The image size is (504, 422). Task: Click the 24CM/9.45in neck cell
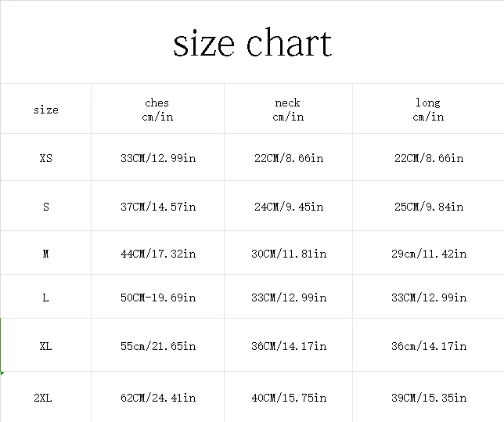pos(288,207)
